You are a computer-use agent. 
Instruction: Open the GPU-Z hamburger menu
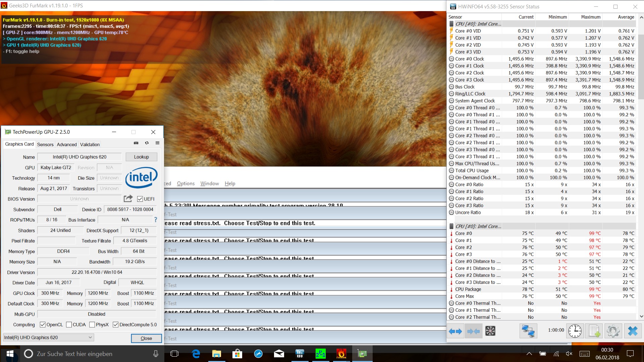tap(157, 143)
